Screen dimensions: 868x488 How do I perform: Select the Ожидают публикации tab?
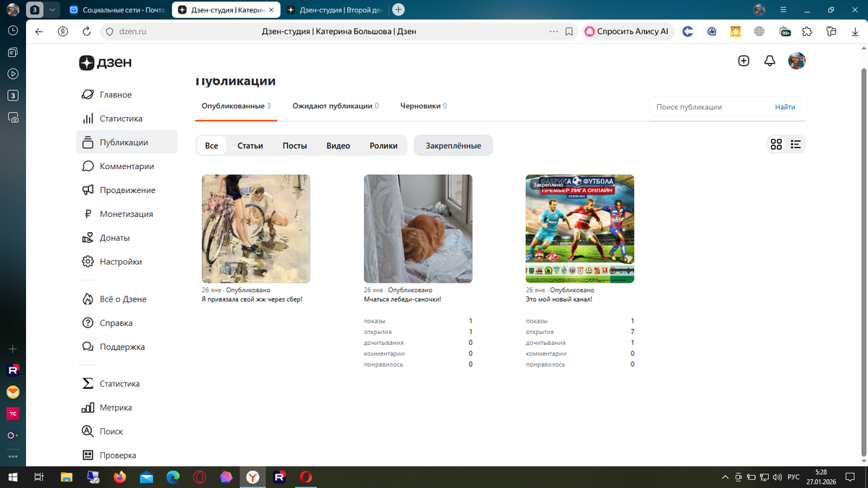[336, 106]
